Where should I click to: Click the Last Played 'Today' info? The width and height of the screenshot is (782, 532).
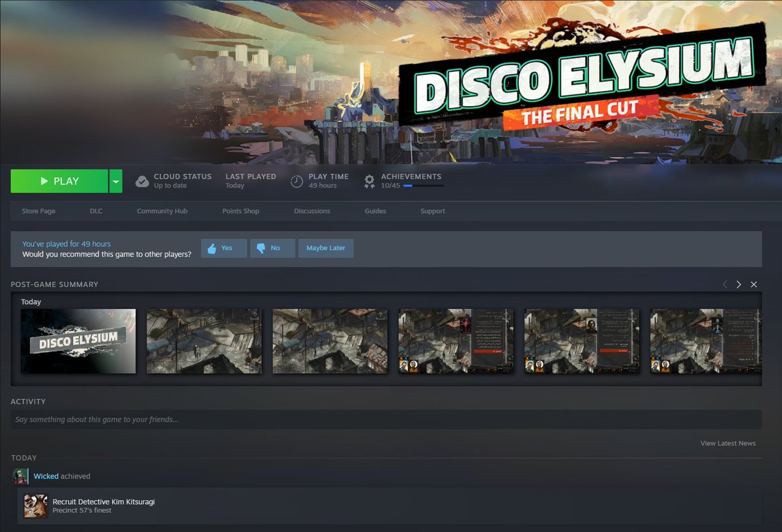(x=235, y=186)
